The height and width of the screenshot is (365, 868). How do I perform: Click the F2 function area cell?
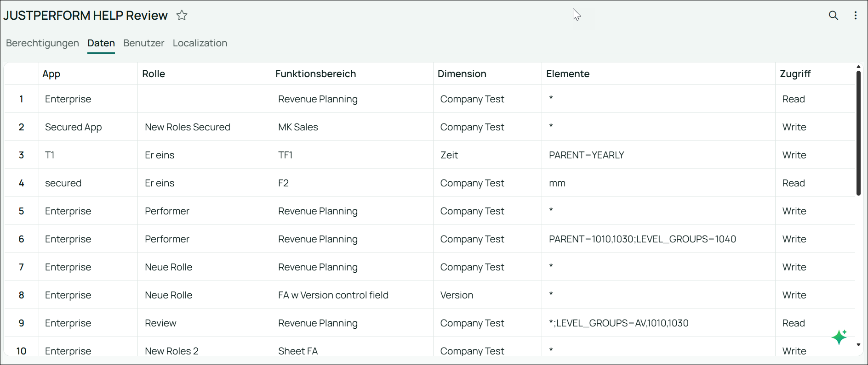[x=352, y=183]
